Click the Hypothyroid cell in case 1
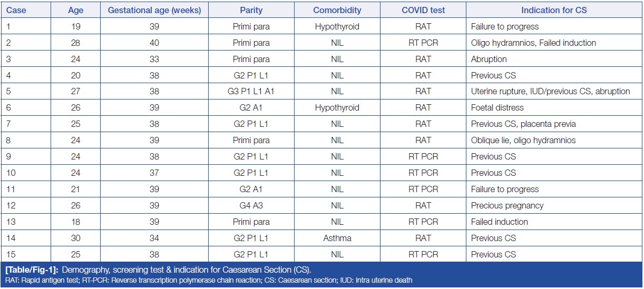Screen dimensions: 644x289 tap(337, 26)
